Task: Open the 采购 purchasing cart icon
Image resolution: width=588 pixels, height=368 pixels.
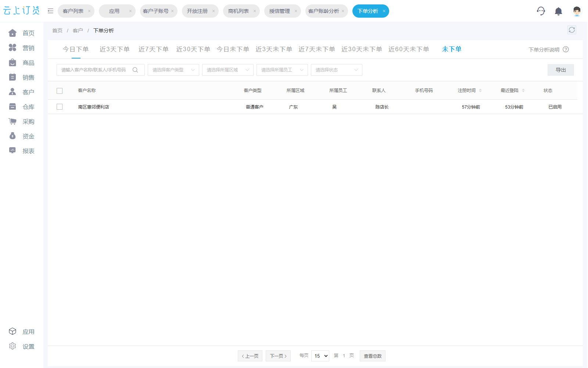Action: click(x=12, y=121)
